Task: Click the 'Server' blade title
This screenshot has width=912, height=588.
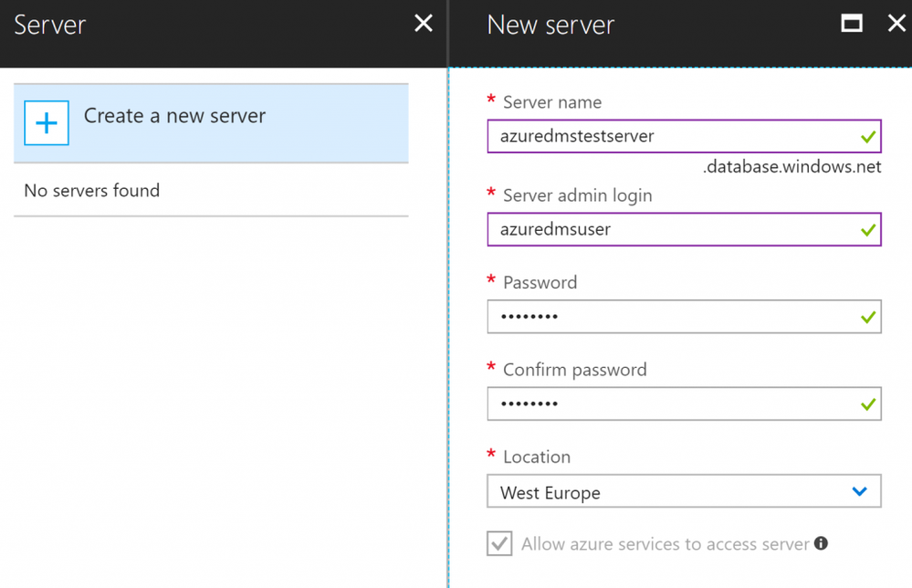Action: click(50, 25)
